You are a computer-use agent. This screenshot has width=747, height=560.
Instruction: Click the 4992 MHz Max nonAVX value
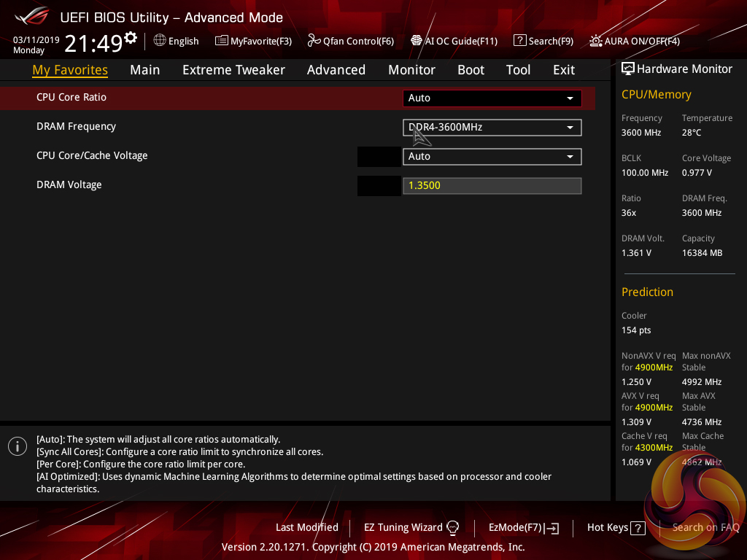point(701,382)
